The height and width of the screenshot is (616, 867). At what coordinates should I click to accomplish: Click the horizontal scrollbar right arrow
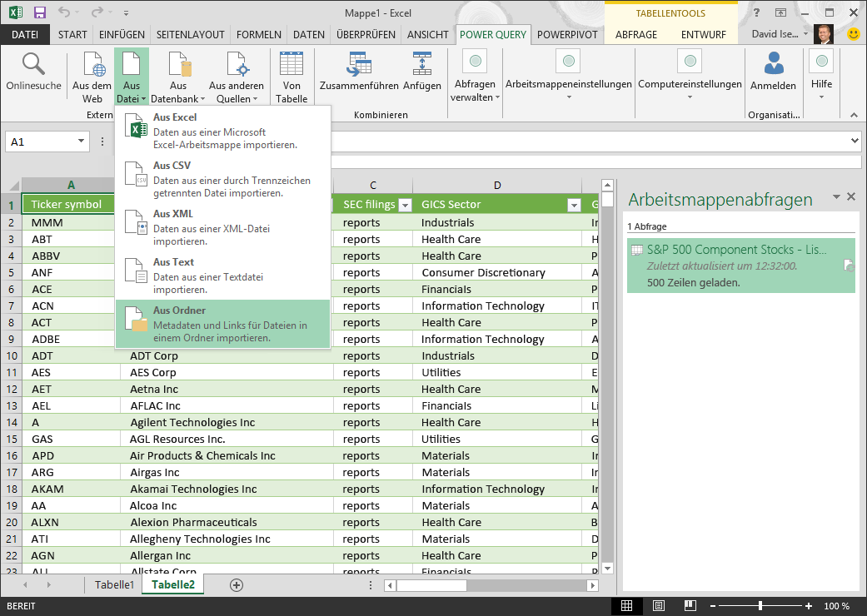pos(593,585)
